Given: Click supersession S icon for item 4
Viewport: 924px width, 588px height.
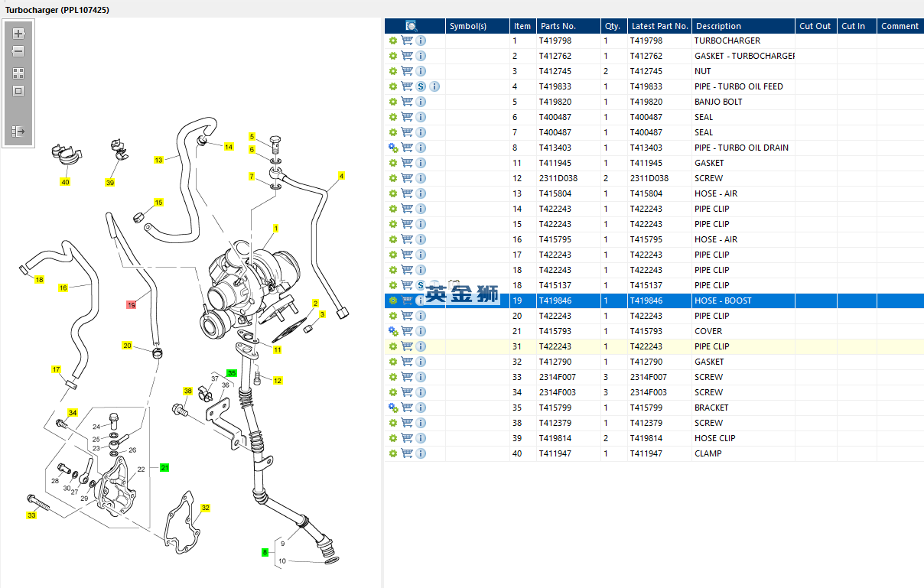Looking at the screenshot, I should [421, 86].
